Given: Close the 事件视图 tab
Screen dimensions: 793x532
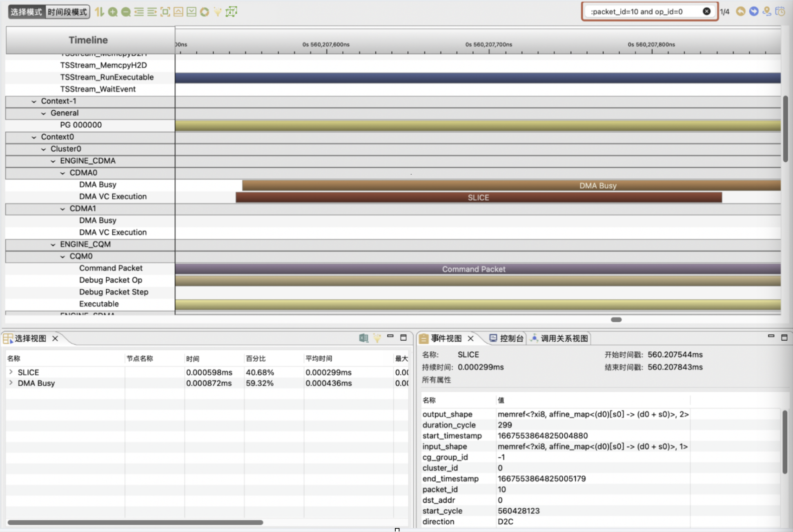Looking at the screenshot, I should pos(470,338).
